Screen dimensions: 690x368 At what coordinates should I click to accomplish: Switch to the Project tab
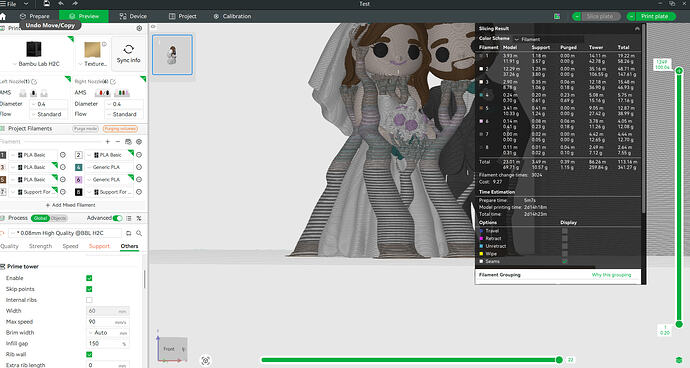tap(183, 16)
